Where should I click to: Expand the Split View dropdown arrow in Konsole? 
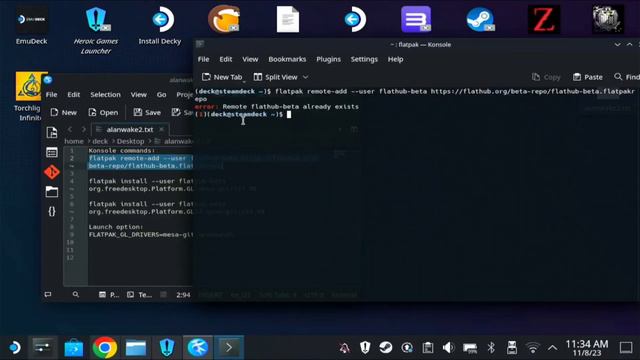(x=305, y=77)
